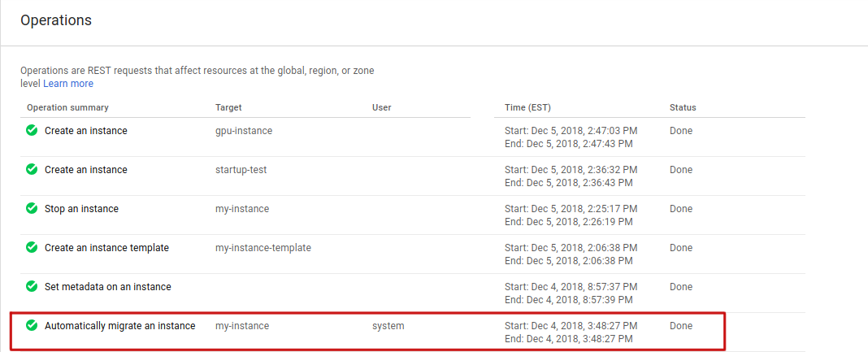Click green check icon for startup-test creation
Viewport: 868px width, 352px height.
[32, 169]
